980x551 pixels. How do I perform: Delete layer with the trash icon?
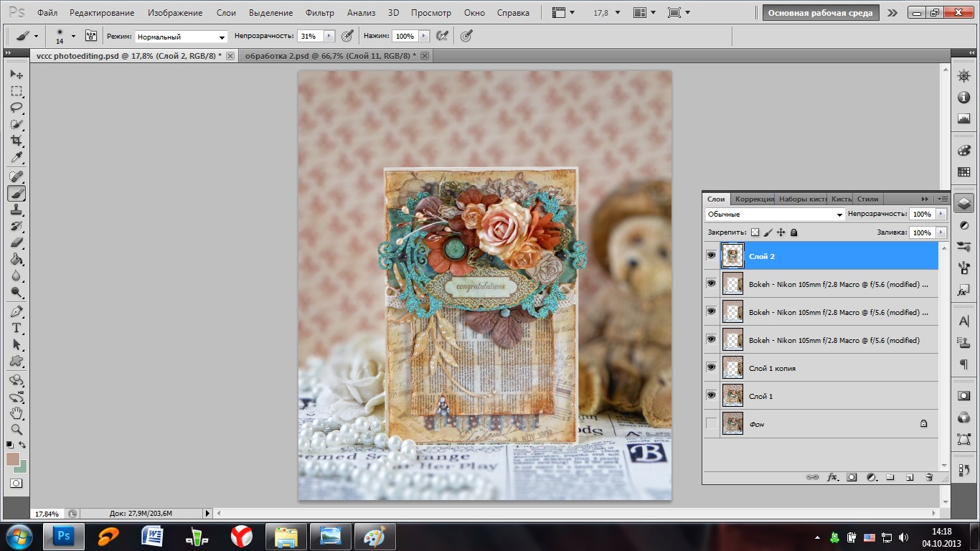[928, 476]
